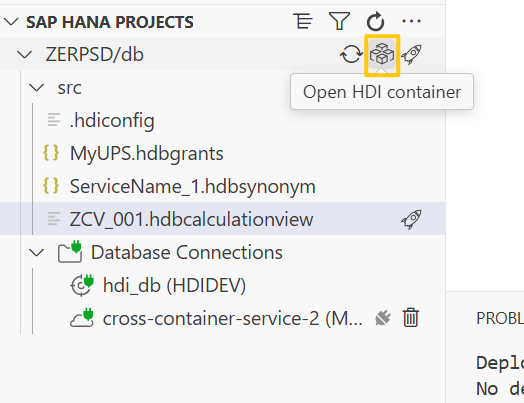Click the cloud icon of cross-container-service-2
Viewport: 524px width, 403px height.
82,317
